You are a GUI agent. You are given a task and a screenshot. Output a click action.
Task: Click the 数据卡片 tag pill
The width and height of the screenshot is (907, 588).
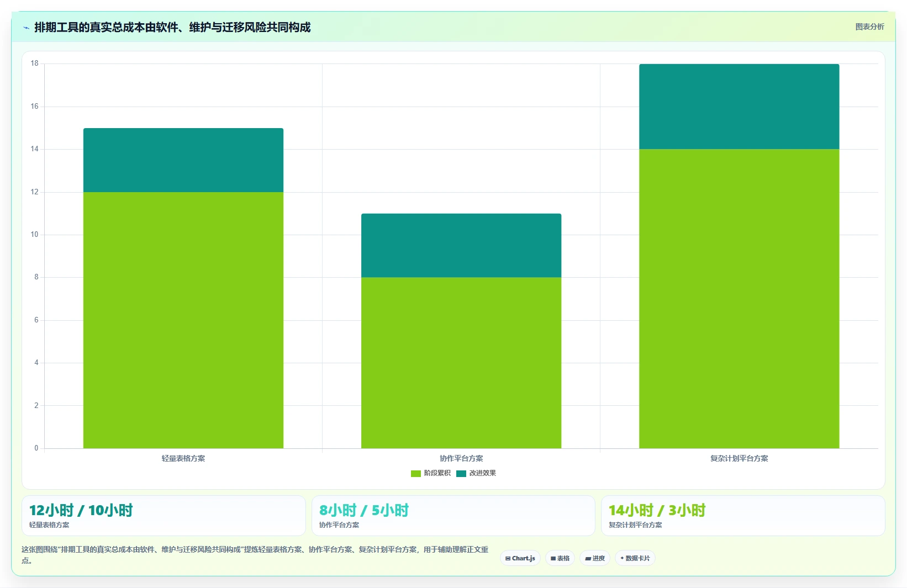tap(635, 558)
